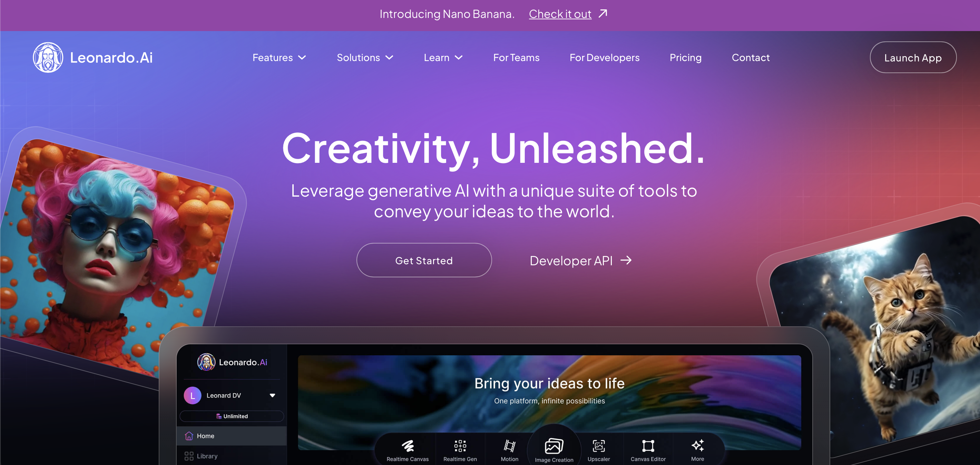This screenshot has height=465, width=980.
Task: Expand the Solutions dropdown menu
Action: pos(365,57)
